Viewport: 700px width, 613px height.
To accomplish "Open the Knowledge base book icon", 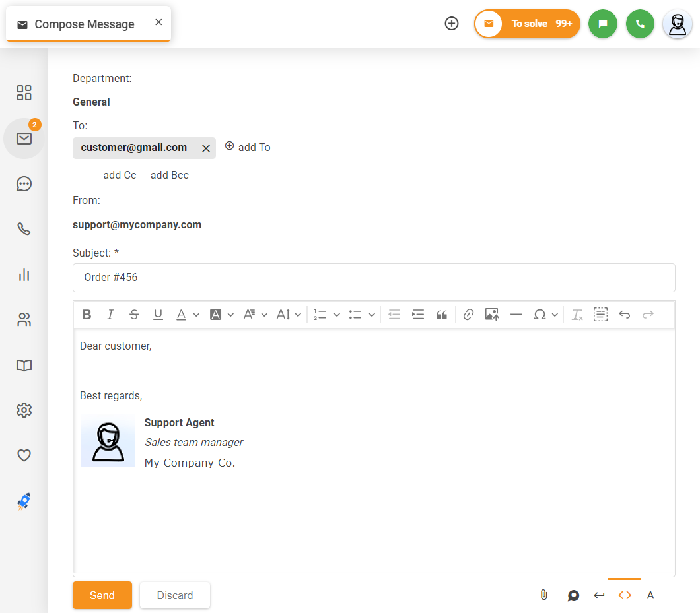I will 24,366.
